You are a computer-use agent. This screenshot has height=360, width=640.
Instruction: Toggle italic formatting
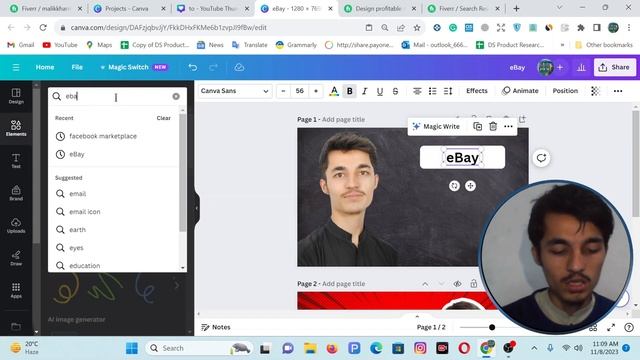[x=364, y=91]
